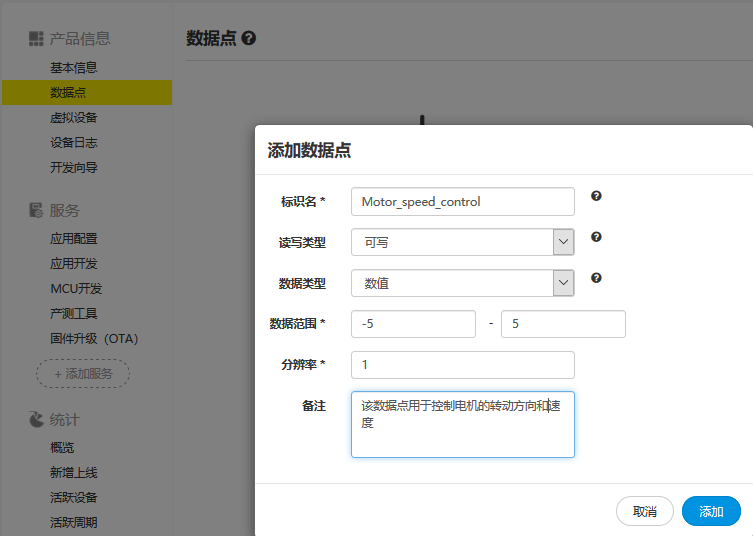Click the minimum 数据范围 field
Image resolution: width=753 pixels, height=536 pixels.
click(x=413, y=324)
